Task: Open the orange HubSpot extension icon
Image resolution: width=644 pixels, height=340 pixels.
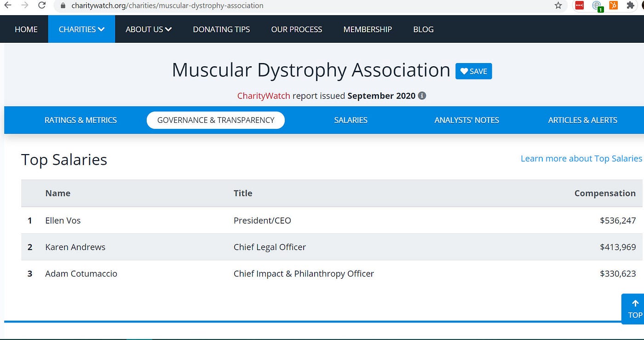Action: coord(613,6)
